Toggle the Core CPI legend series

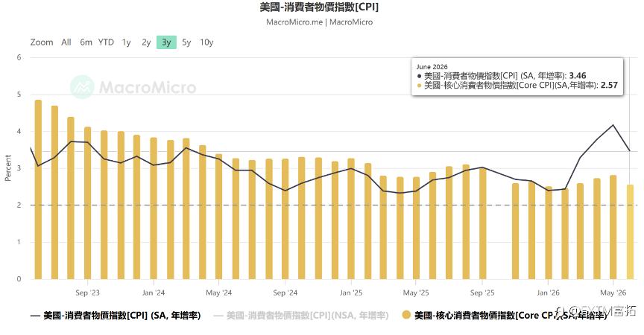coord(505,316)
